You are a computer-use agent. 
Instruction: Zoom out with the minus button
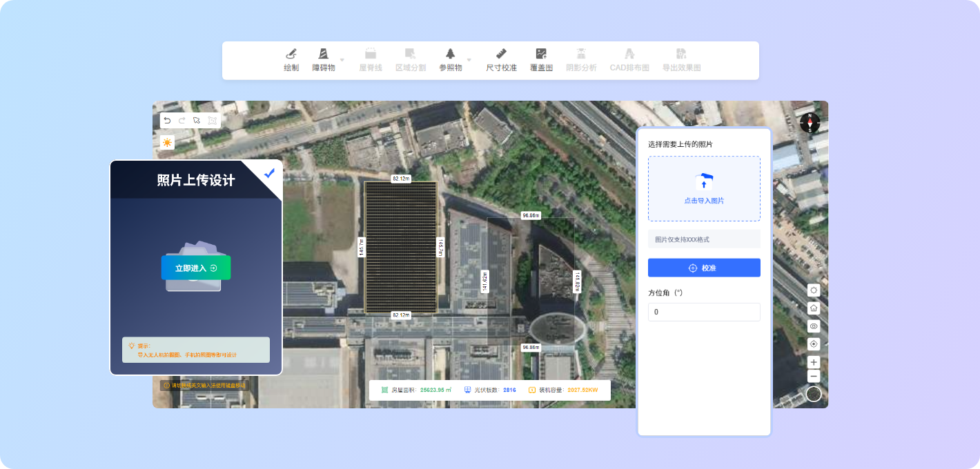(814, 376)
